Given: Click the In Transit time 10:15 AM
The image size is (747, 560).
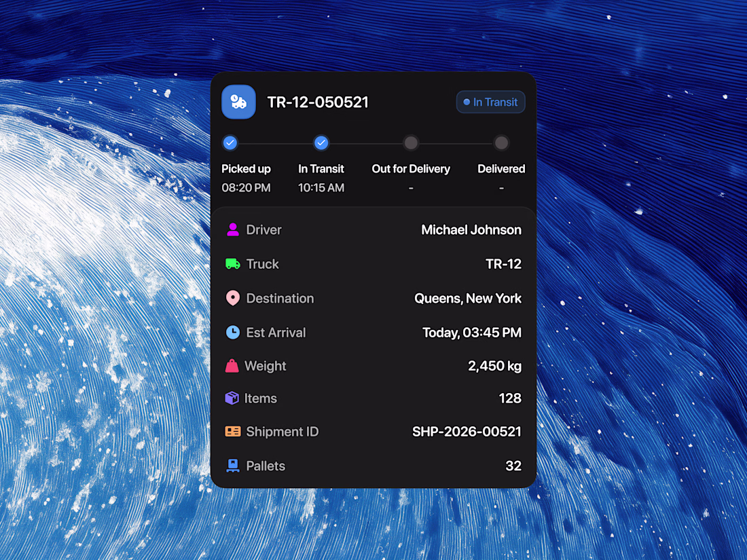Looking at the screenshot, I should click(321, 187).
